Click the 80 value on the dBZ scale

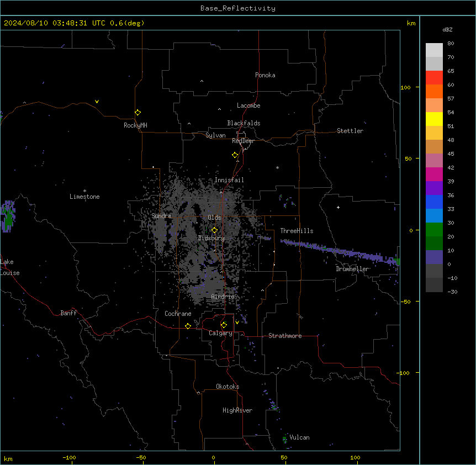[x=451, y=44]
